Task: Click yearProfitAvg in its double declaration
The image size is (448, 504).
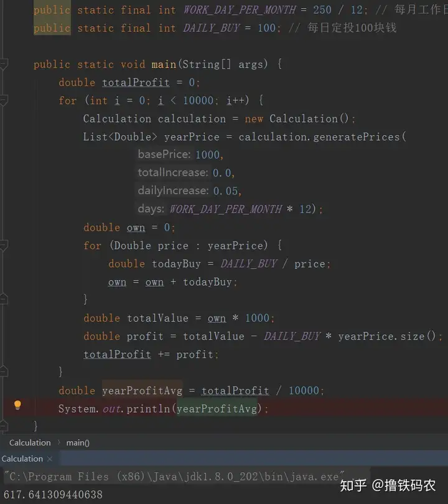Action: tap(142, 391)
